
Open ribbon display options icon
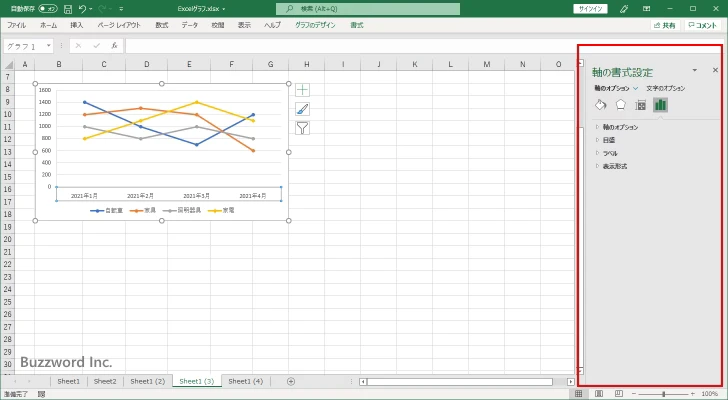point(646,9)
